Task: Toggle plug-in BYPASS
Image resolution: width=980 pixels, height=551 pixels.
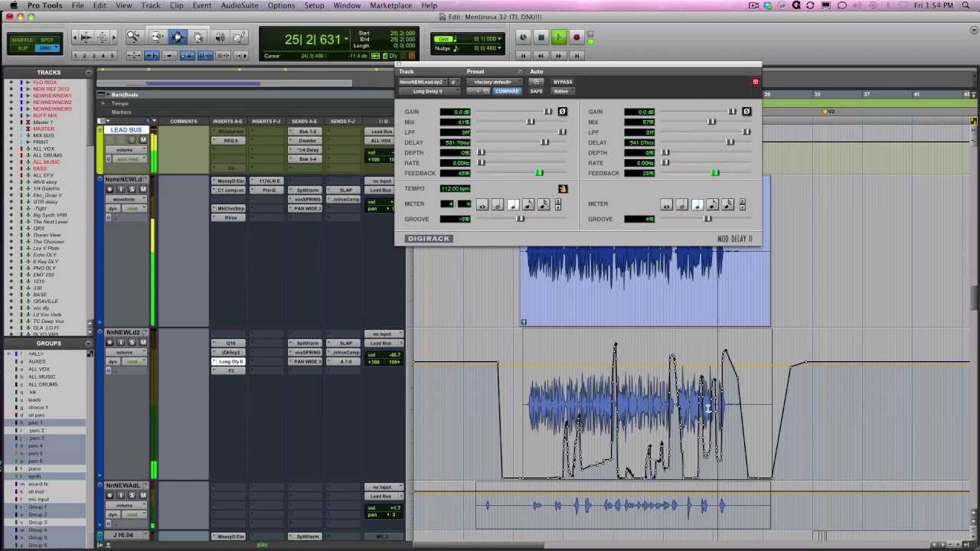Action: (563, 82)
